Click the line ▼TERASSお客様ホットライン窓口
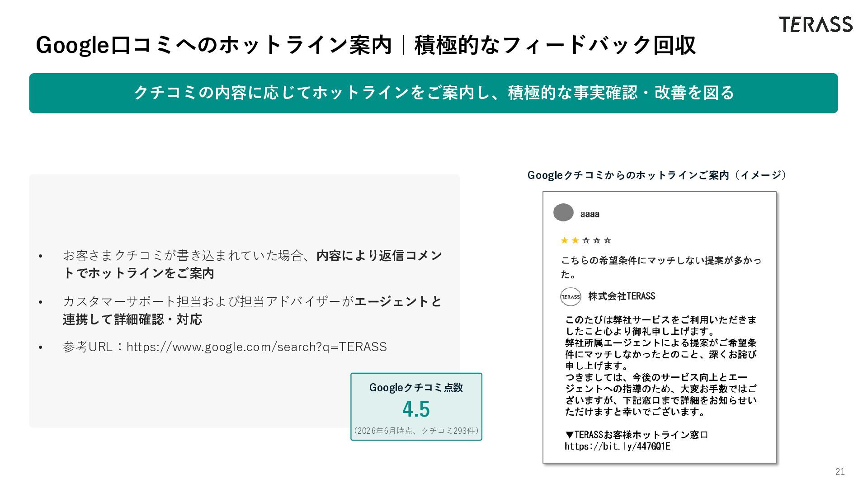The height and width of the screenshot is (488, 868). [637, 435]
